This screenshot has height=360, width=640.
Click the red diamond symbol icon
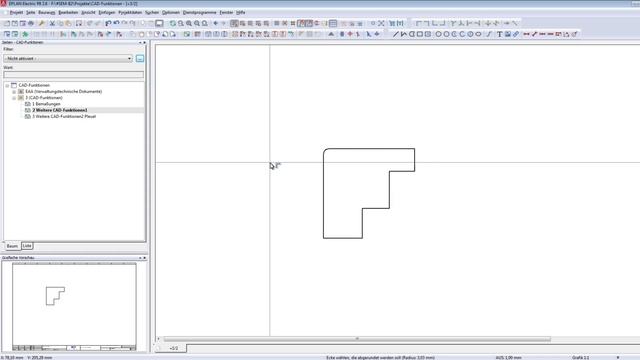coord(350,34)
